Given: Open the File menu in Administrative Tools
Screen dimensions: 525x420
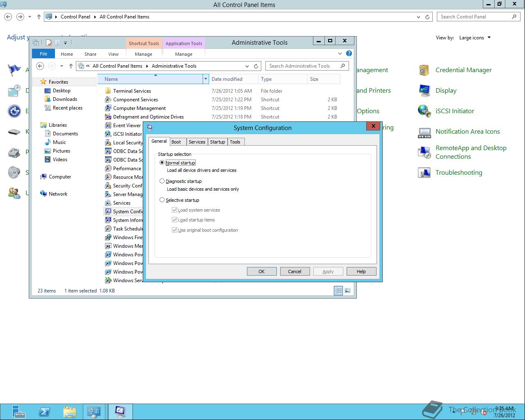Looking at the screenshot, I should coord(43,54).
